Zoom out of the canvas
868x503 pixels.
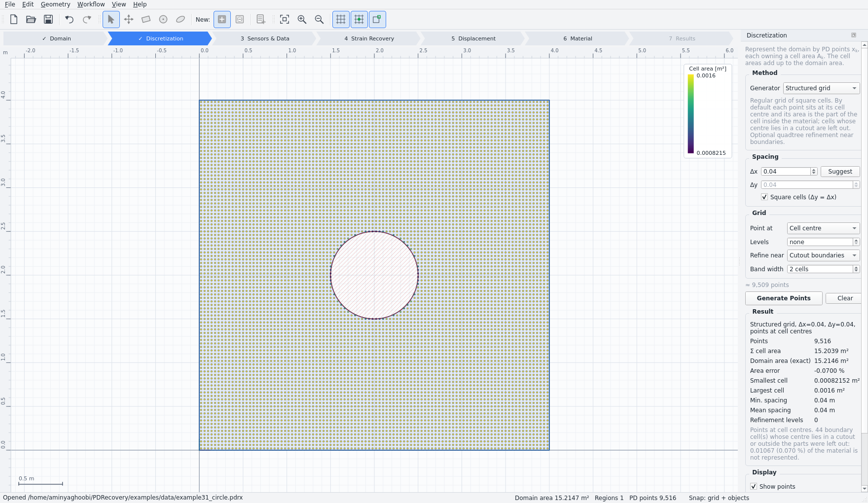(319, 19)
